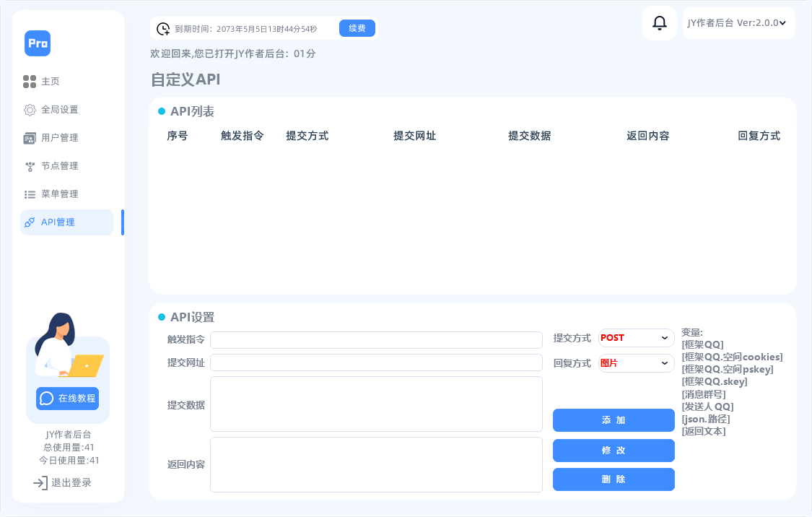Click the API管理 key icon

coord(30,222)
